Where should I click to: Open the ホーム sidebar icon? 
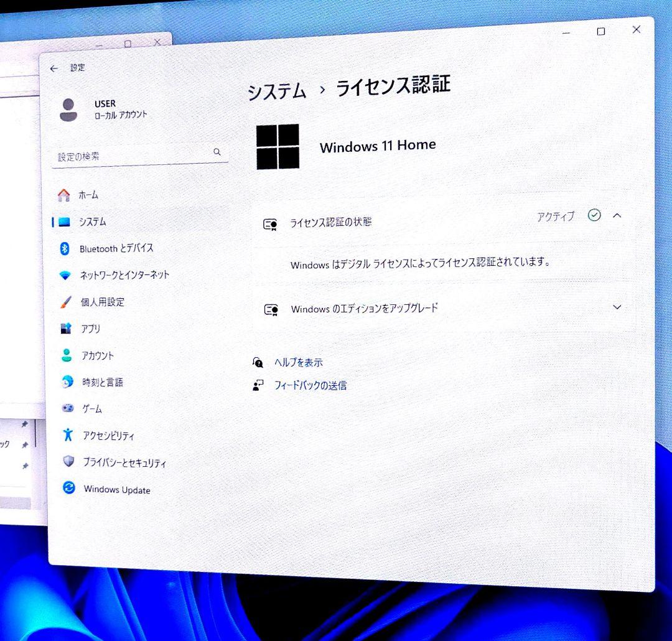click(x=63, y=195)
